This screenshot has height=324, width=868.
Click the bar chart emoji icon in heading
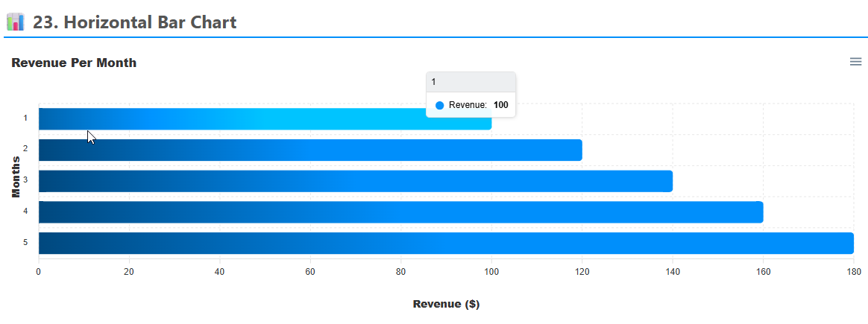point(15,22)
